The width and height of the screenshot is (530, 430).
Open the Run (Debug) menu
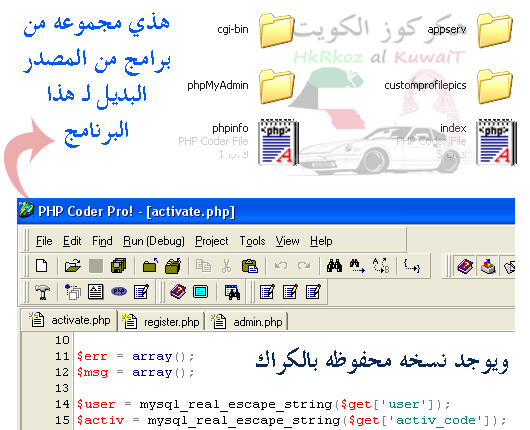click(x=154, y=241)
